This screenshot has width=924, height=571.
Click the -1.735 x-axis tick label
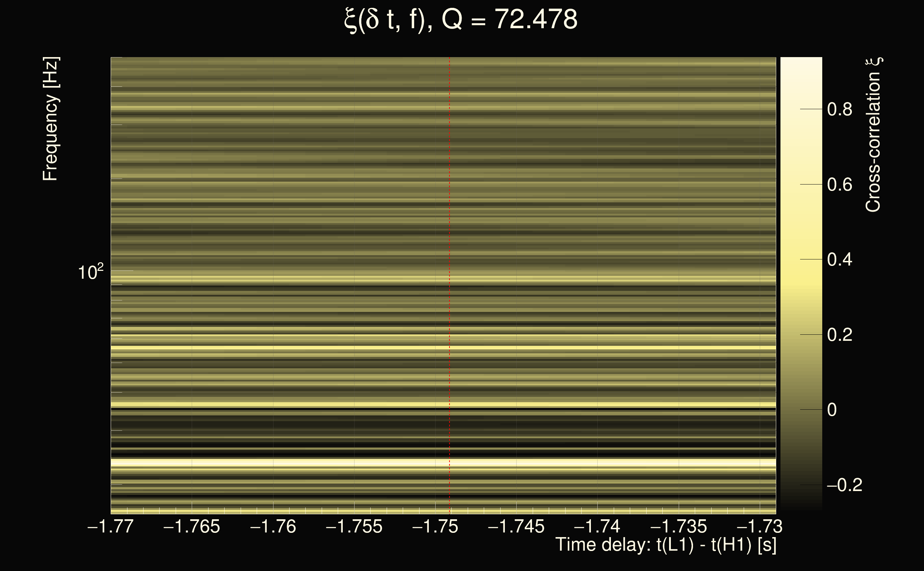678,526
